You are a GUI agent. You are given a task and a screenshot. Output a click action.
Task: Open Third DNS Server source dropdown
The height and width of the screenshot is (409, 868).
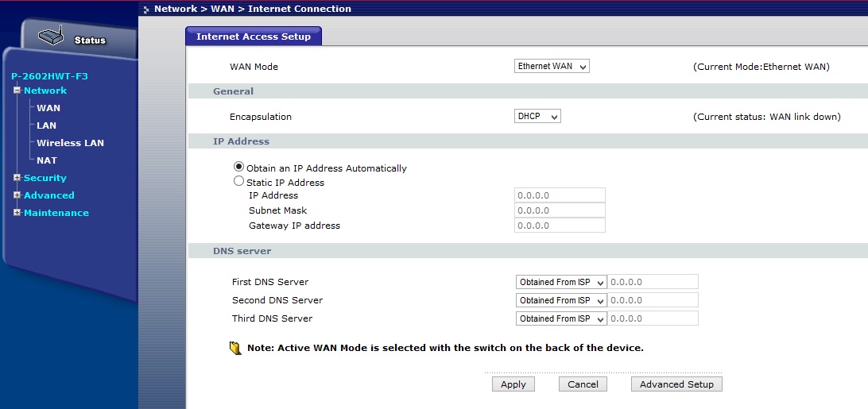click(560, 318)
